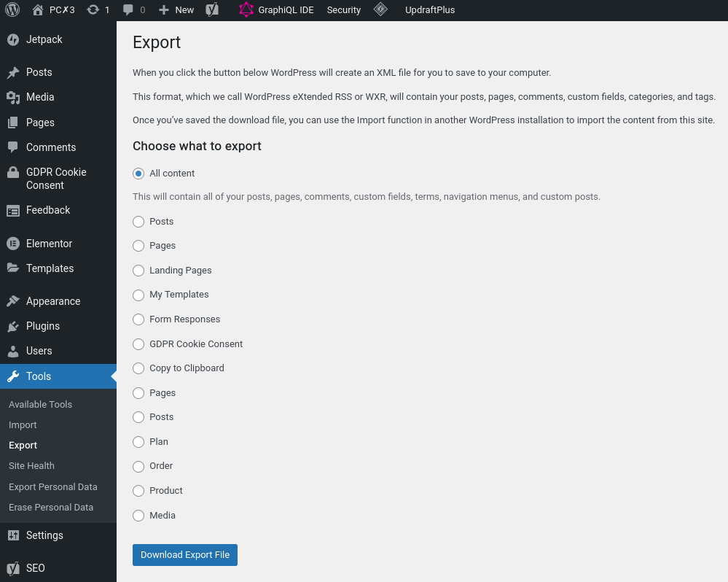
Task: Open the New content menu
Action: [176, 9]
